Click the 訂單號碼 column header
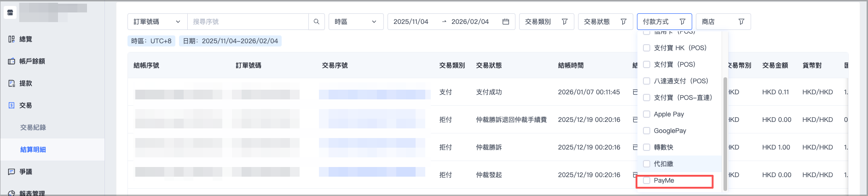Image resolution: width=868 pixels, height=196 pixels. tap(249, 65)
